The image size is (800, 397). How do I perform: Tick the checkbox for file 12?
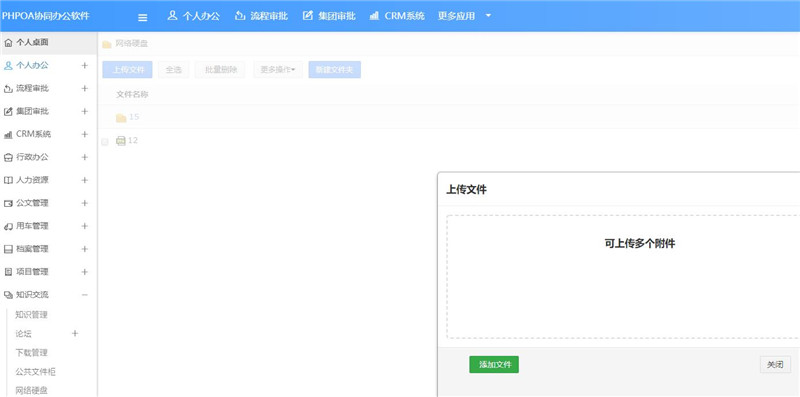[105, 142]
